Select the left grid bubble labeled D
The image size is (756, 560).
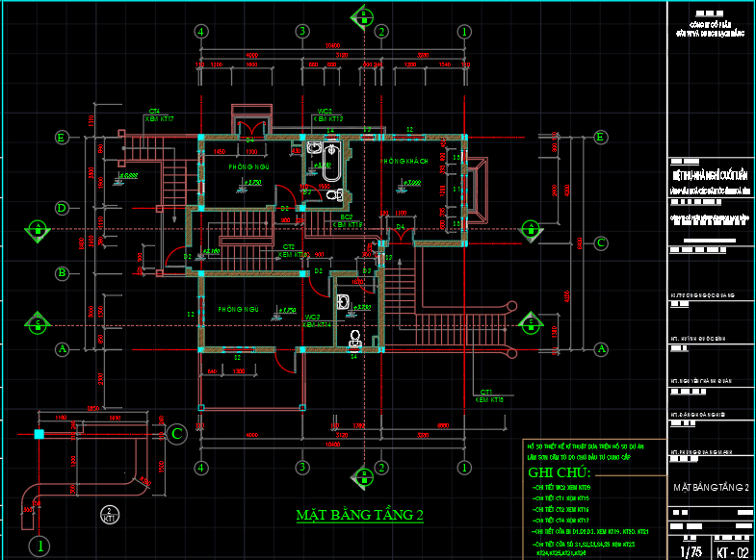[62, 208]
